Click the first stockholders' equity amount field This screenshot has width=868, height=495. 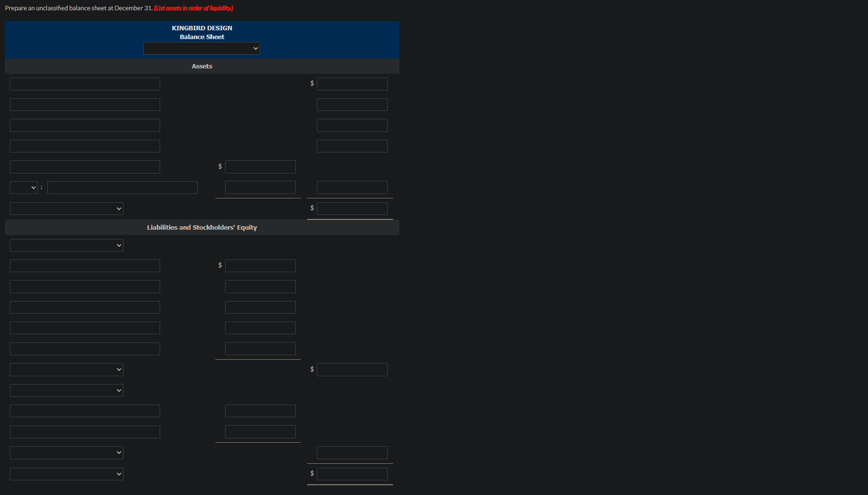[260, 411]
